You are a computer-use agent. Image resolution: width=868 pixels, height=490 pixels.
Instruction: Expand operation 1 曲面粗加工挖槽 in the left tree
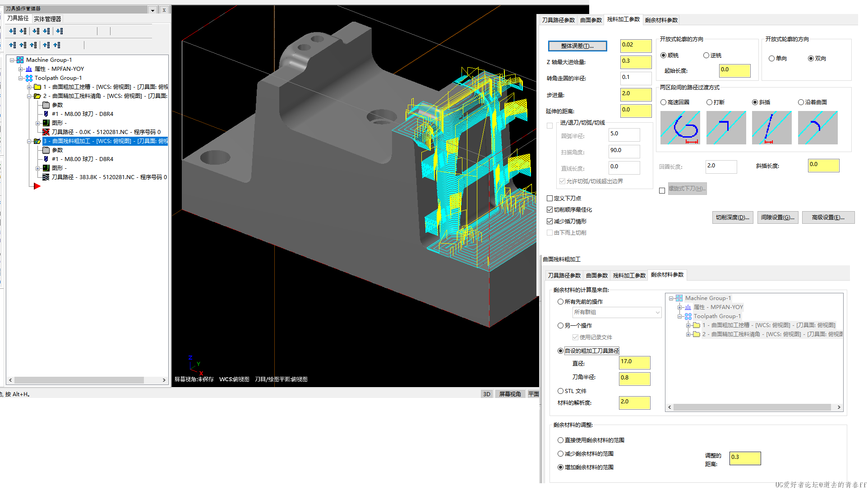point(29,87)
